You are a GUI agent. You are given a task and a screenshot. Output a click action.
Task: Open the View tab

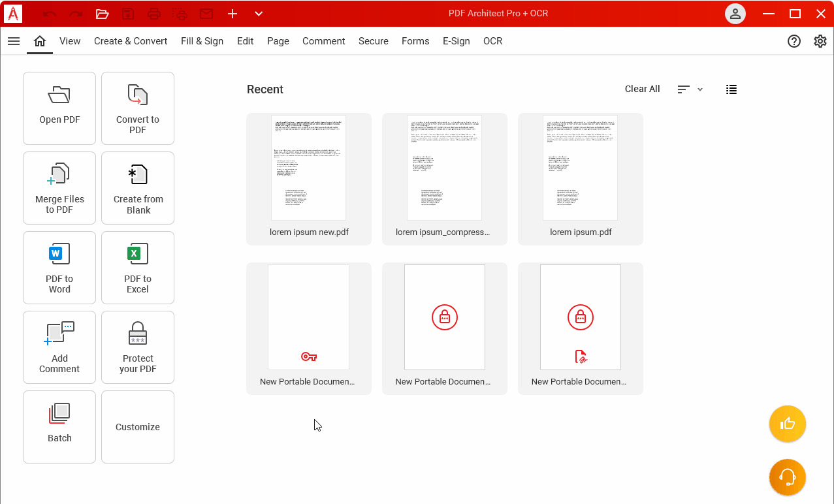(x=70, y=41)
